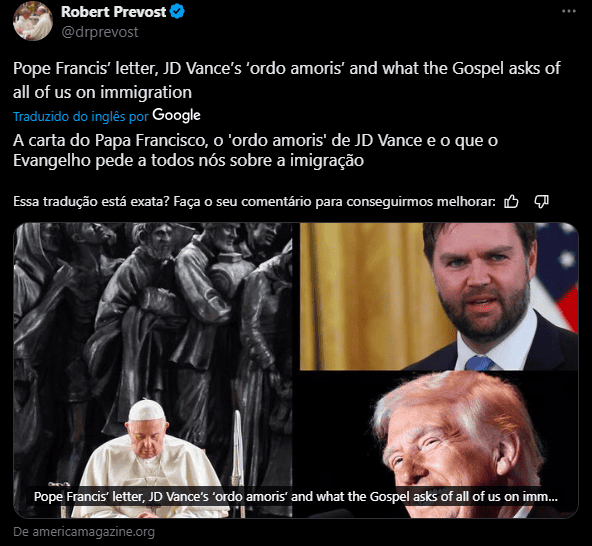Click 'Traduzido do inglês por' link
Image resolution: width=592 pixels, height=546 pixels.
click(x=81, y=116)
